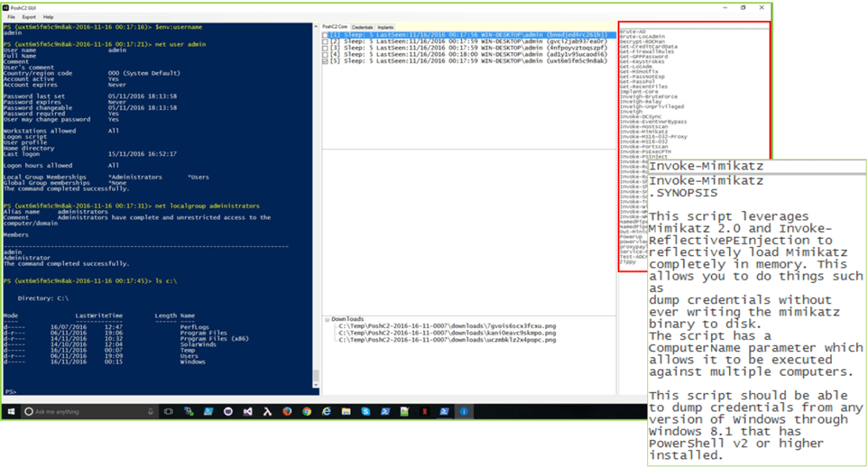The image size is (868, 467).
Task: Open File Explorer on the taskbar
Action: (346, 411)
